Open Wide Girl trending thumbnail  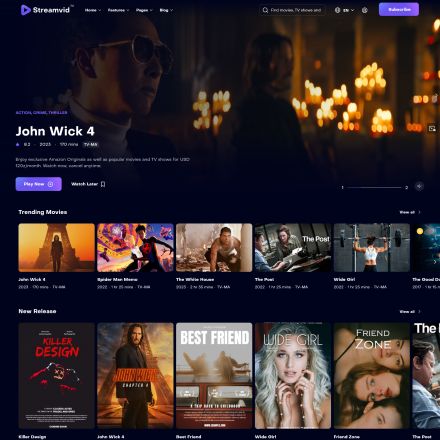[372, 248]
